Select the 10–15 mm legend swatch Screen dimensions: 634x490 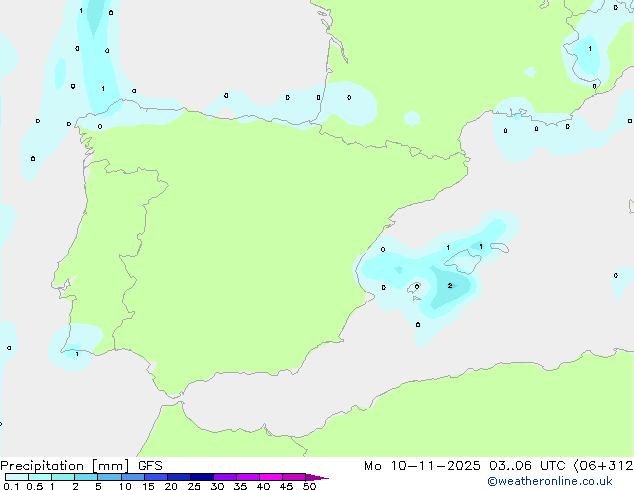tap(133, 477)
